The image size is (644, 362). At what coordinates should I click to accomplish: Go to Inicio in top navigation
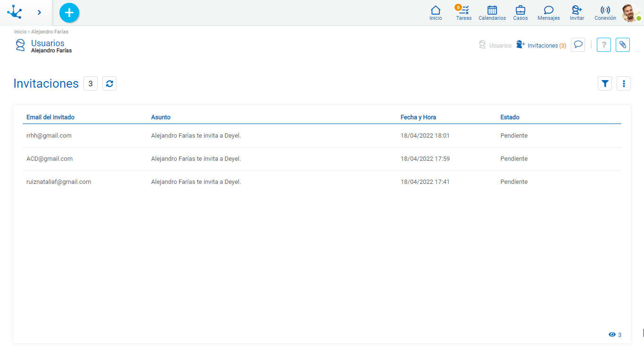click(436, 13)
